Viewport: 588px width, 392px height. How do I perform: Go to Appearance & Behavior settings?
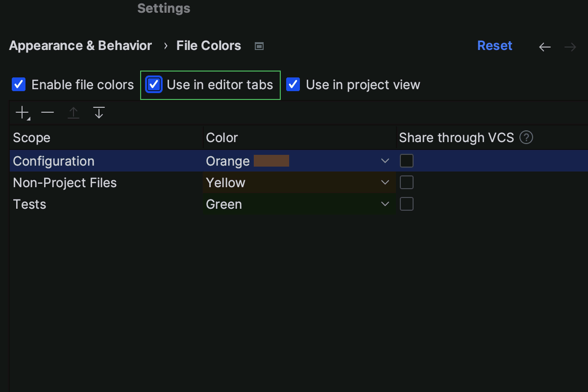[80, 46]
